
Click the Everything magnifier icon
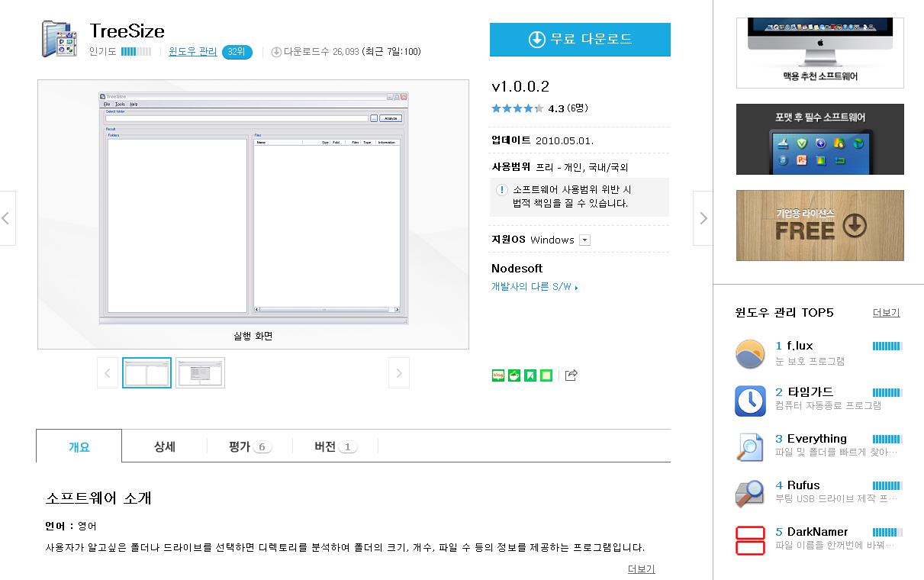(x=750, y=447)
